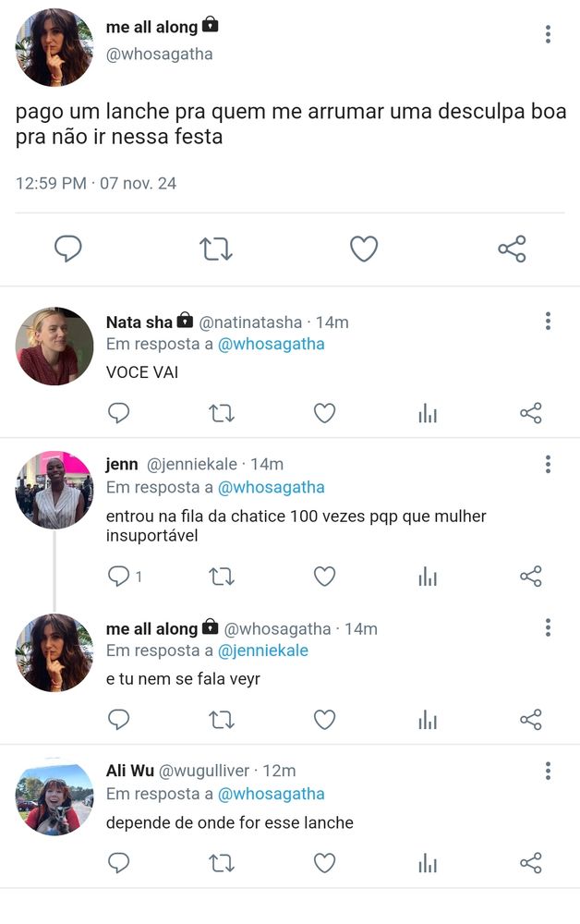Like the main tweet about the festa
The width and height of the screenshot is (580, 924).
[x=364, y=249]
